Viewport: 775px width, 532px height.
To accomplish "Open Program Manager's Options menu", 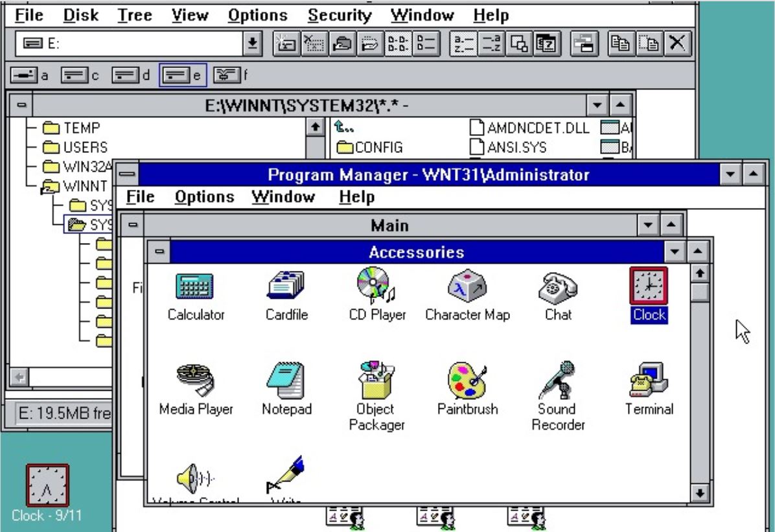I will (x=204, y=196).
